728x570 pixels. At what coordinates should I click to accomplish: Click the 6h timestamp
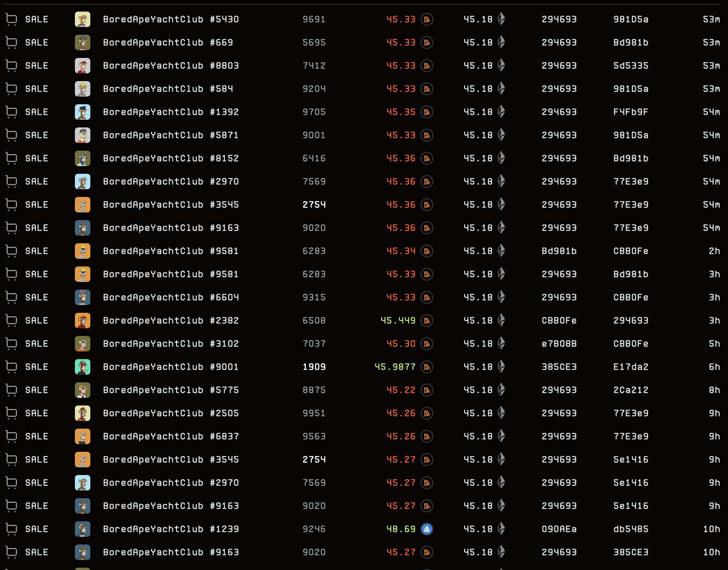[714, 367]
